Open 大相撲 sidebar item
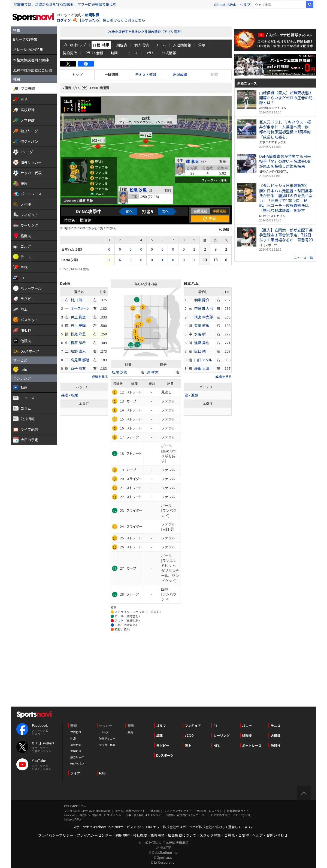The width and height of the screenshot is (327, 868). point(34,204)
